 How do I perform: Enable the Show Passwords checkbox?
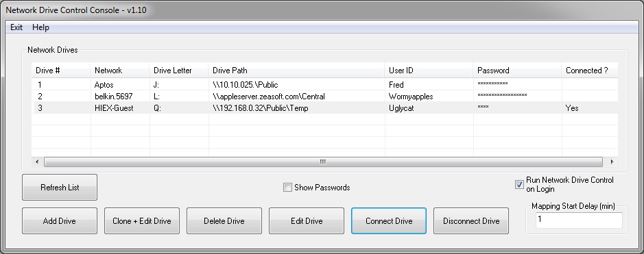[x=287, y=188]
